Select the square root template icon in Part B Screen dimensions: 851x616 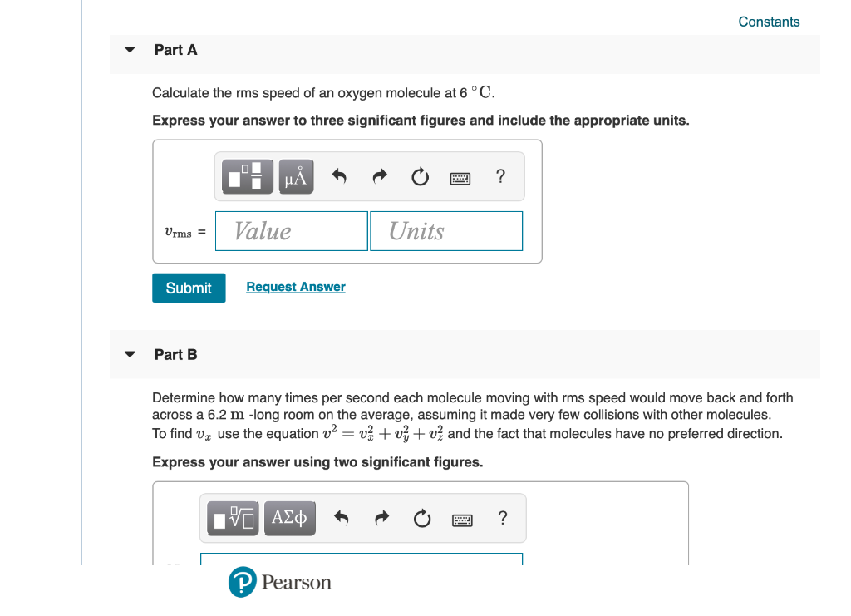[x=232, y=518]
